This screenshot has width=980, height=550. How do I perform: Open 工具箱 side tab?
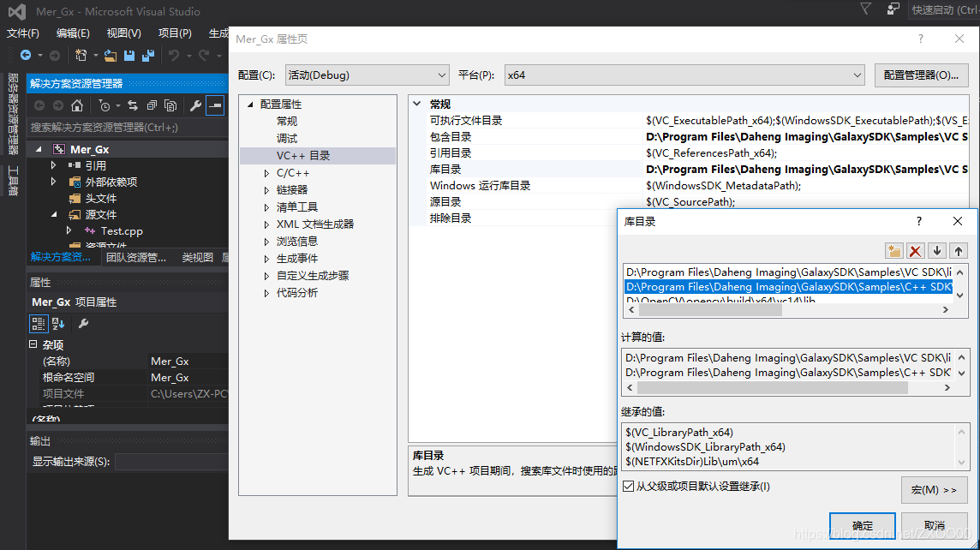(13, 181)
